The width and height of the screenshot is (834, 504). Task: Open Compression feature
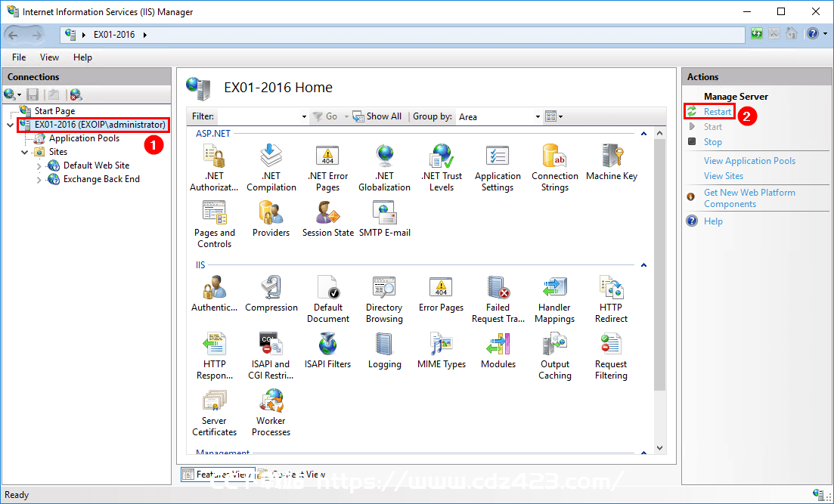tap(271, 294)
